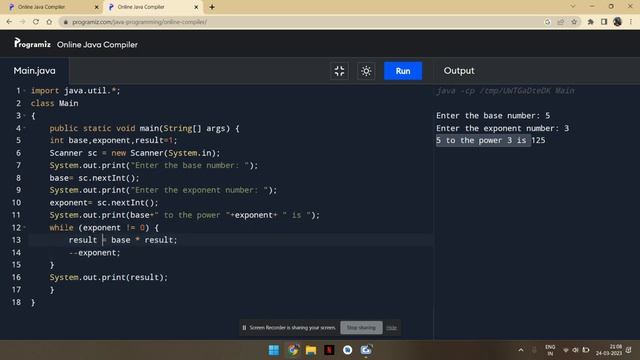Click code line 13 result assignment
The width and height of the screenshot is (640, 360).
[x=123, y=240]
